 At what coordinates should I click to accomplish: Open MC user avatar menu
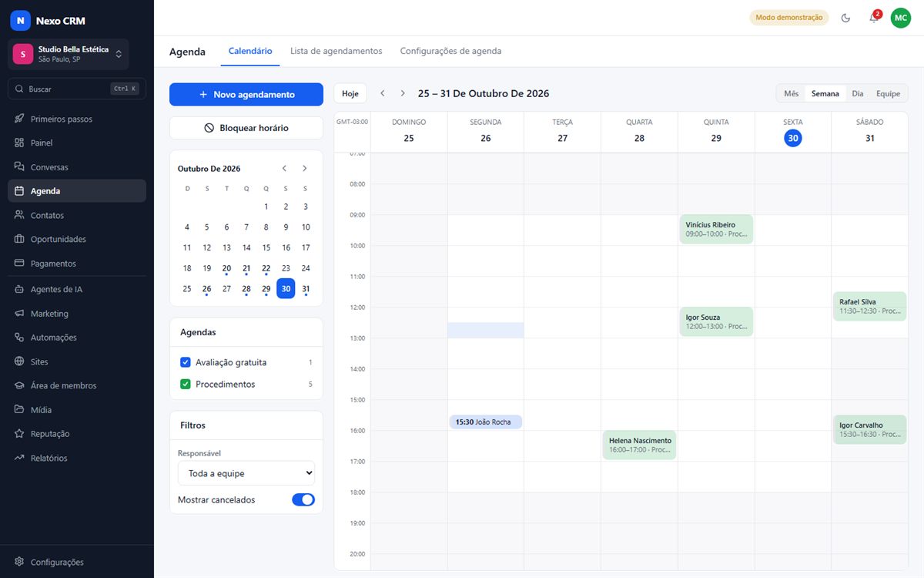(901, 18)
